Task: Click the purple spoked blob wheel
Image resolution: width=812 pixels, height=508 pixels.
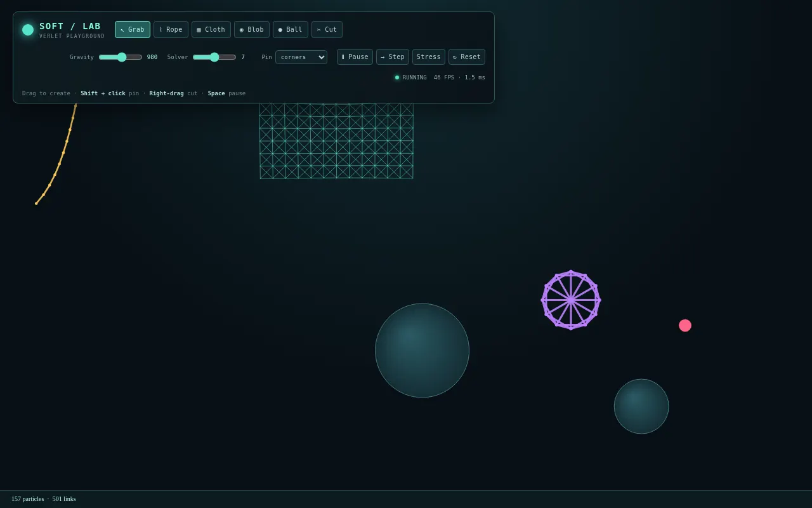Action: pyautogui.click(x=571, y=300)
